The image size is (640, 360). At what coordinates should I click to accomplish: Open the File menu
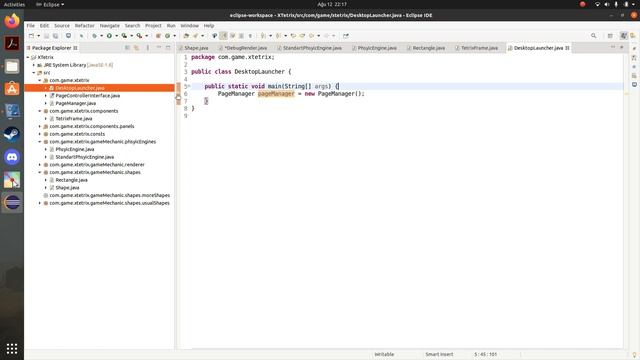pos(31,25)
